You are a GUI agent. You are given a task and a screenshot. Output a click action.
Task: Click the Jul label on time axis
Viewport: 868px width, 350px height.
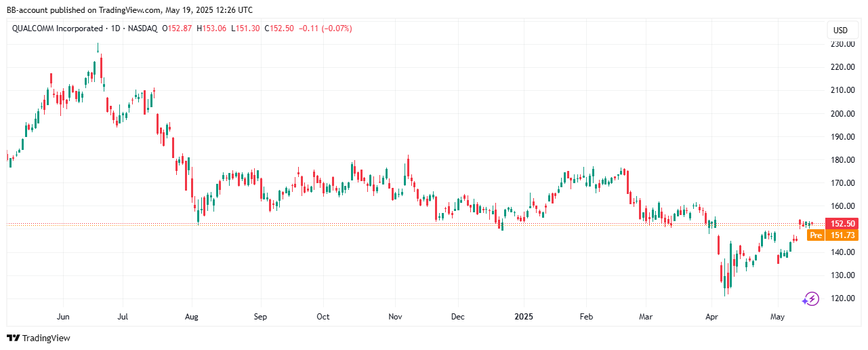(x=123, y=317)
